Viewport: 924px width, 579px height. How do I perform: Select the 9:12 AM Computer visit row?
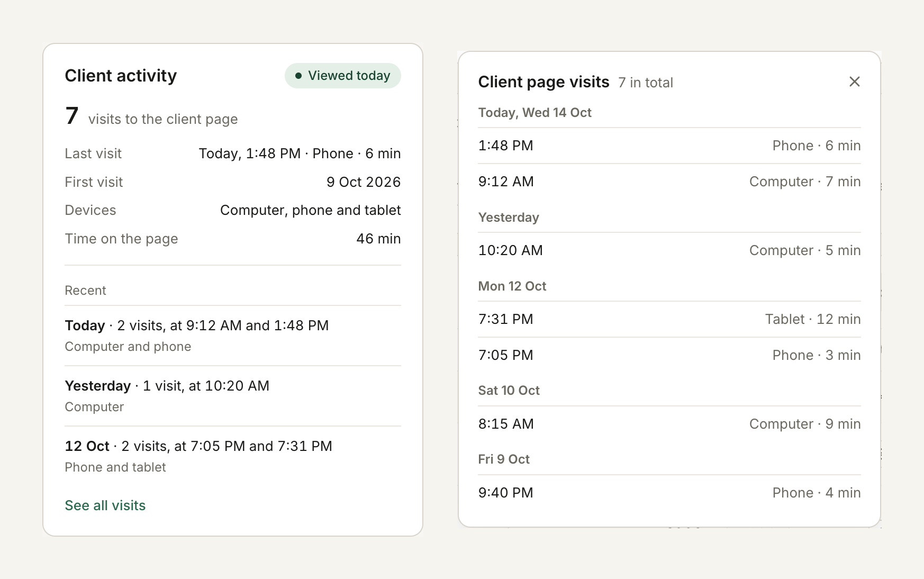click(x=669, y=182)
